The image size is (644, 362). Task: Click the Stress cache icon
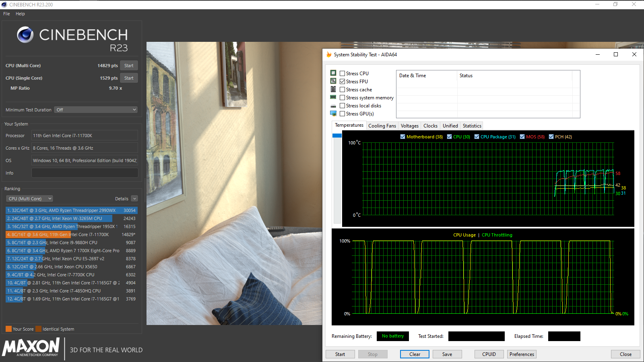click(x=333, y=89)
